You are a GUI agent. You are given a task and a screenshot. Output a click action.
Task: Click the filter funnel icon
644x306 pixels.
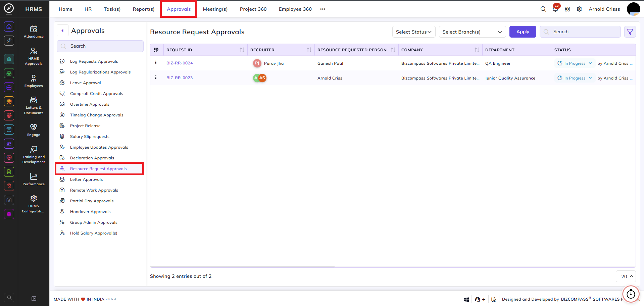[x=630, y=32]
